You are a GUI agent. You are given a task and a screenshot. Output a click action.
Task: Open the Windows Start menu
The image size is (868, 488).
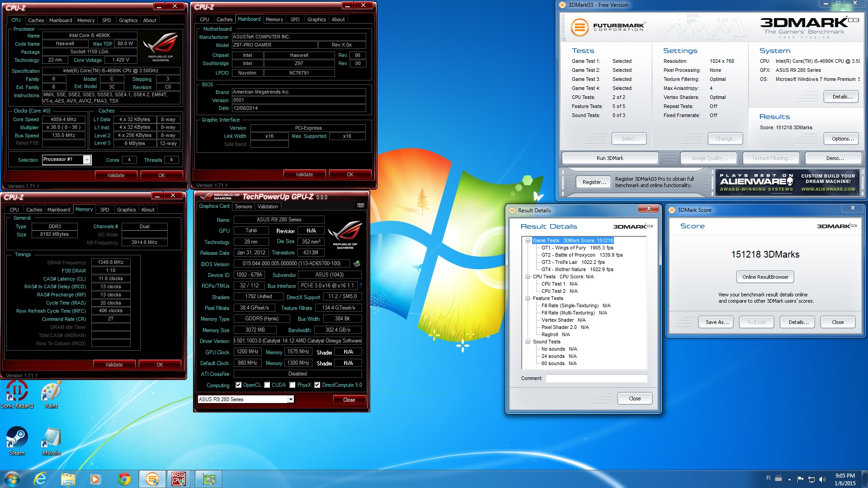[12, 479]
